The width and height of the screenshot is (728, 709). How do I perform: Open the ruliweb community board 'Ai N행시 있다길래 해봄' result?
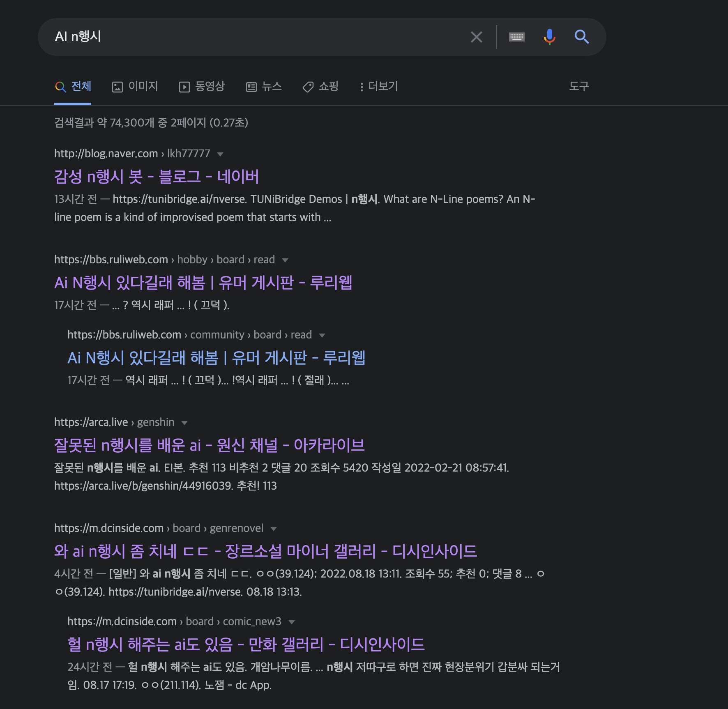coord(217,358)
